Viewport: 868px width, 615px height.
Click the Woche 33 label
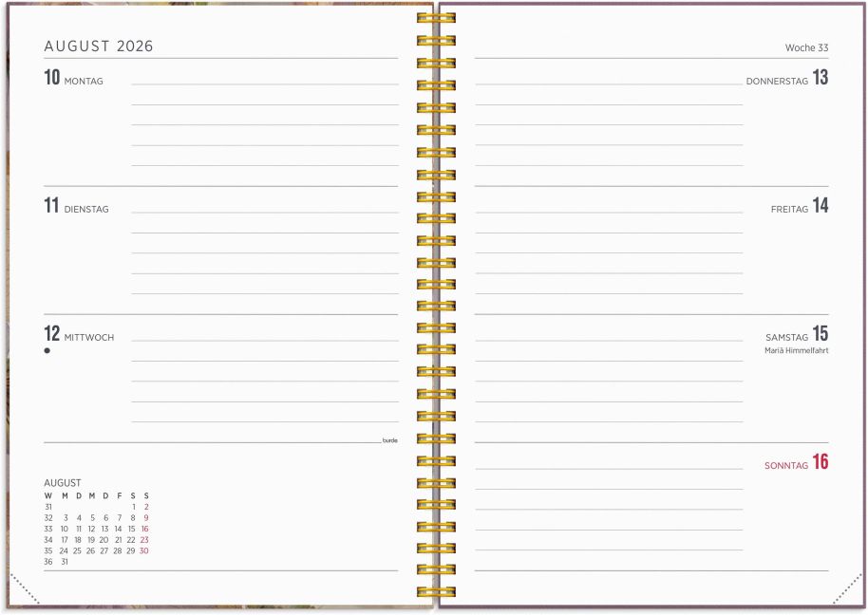(x=806, y=48)
